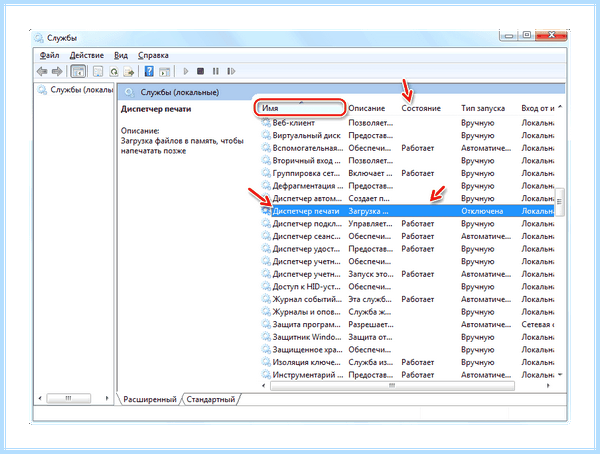Click the Forward arrow in the toolbar
The width and height of the screenshot is (600, 454).
57,71
